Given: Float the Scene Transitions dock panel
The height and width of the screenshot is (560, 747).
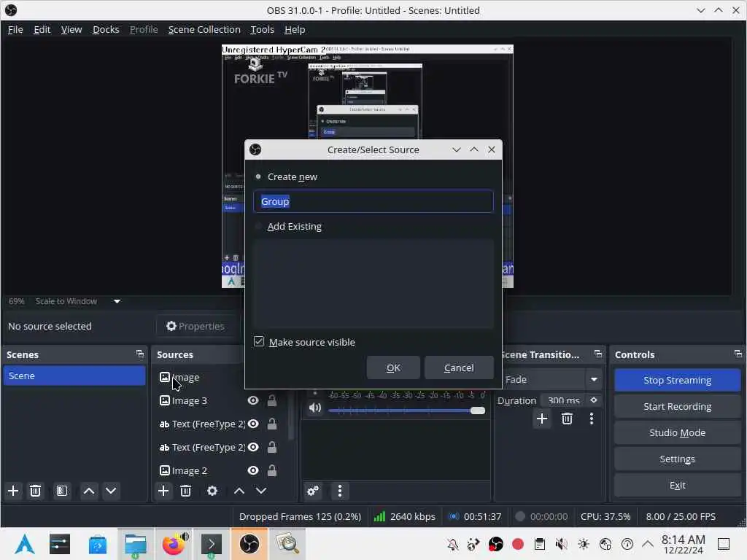Looking at the screenshot, I should coord(598,354).
